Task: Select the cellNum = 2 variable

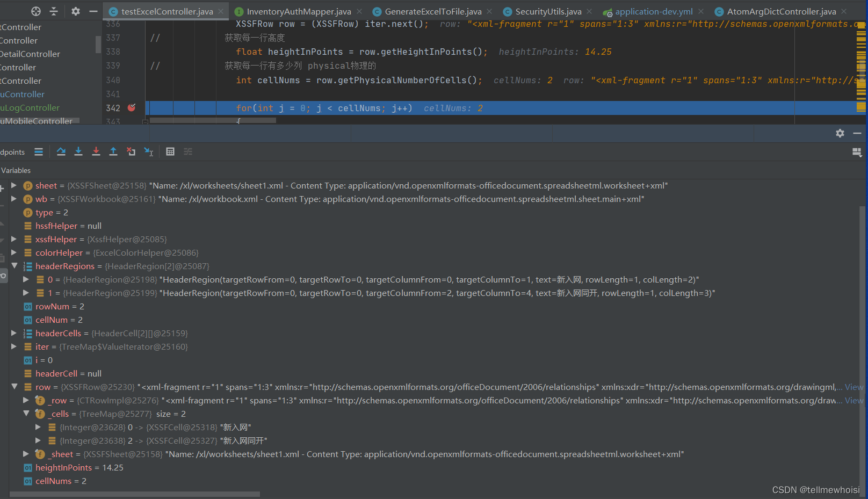Action: click(x=59, y=320)
